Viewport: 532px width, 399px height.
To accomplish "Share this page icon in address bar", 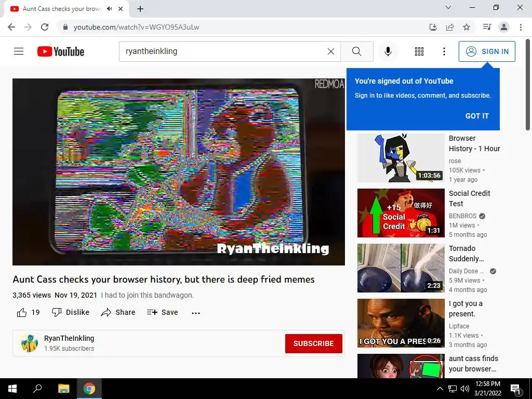I will point(450,27).
